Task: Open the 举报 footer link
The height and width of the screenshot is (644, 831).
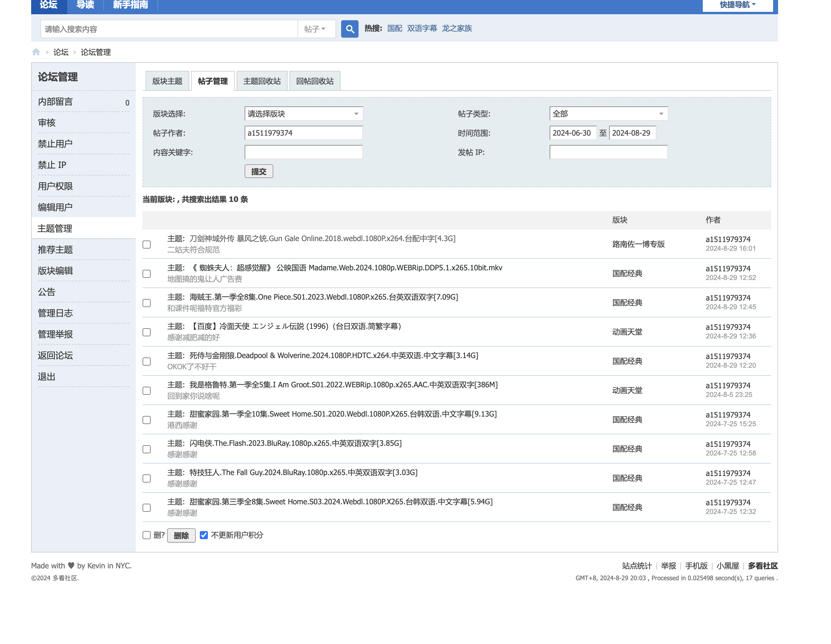Action: tap(669, 566)
